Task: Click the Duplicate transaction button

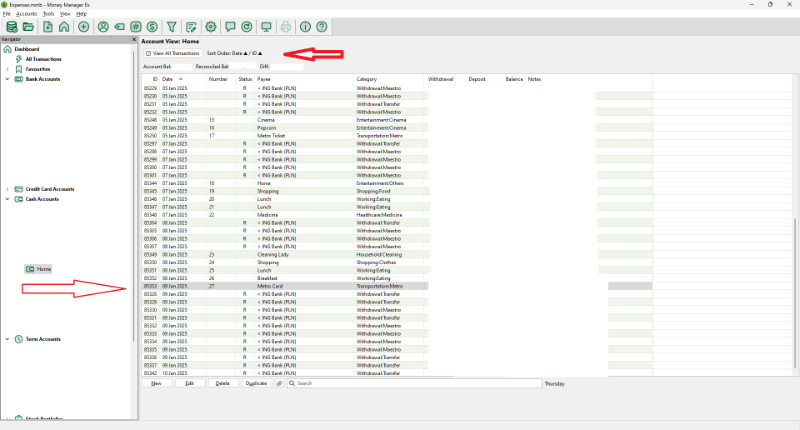Action: pos(256,383)
